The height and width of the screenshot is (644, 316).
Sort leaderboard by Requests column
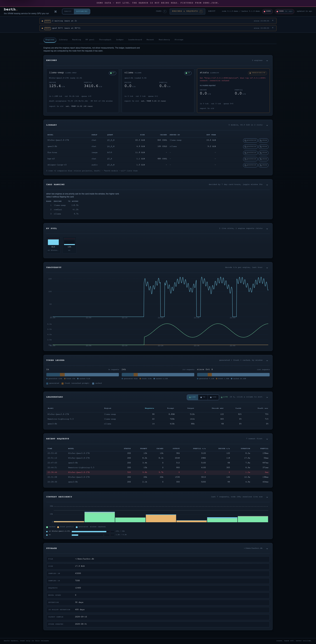click(149, 408)
